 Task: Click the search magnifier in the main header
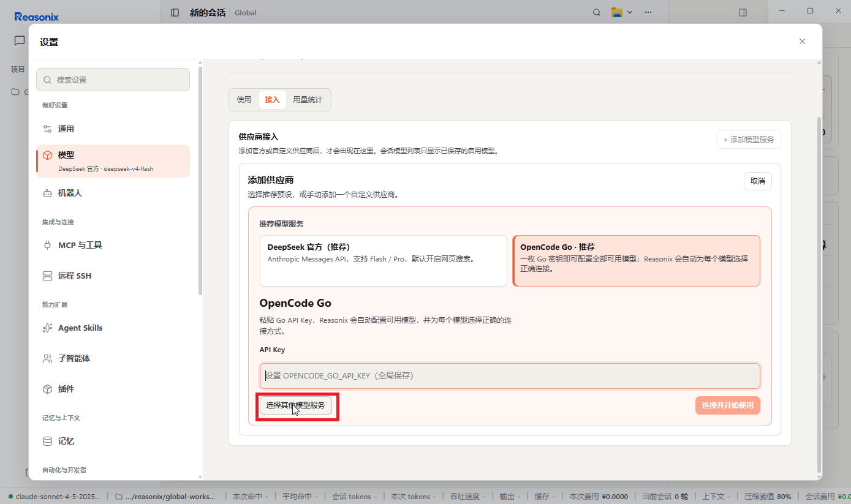[x=597, y=12]
